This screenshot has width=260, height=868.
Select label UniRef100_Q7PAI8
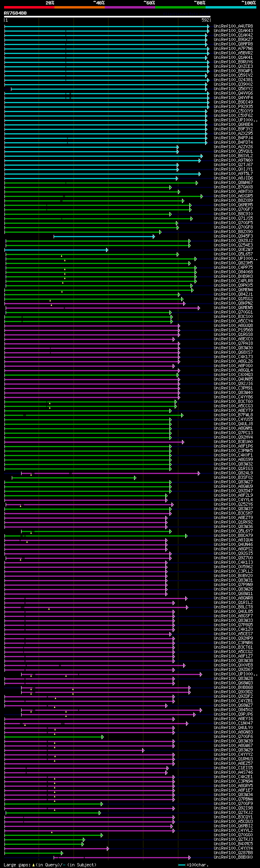click(233, 344)
